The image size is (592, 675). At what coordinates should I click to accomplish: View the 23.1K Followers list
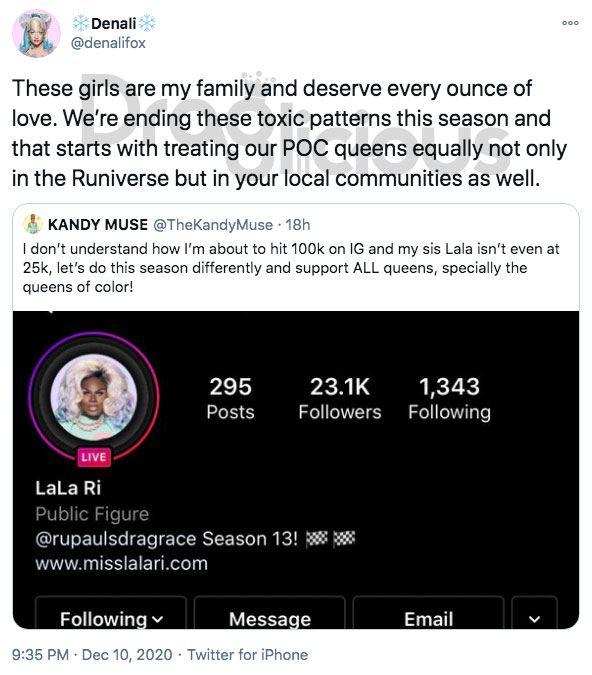pos(340,399)
